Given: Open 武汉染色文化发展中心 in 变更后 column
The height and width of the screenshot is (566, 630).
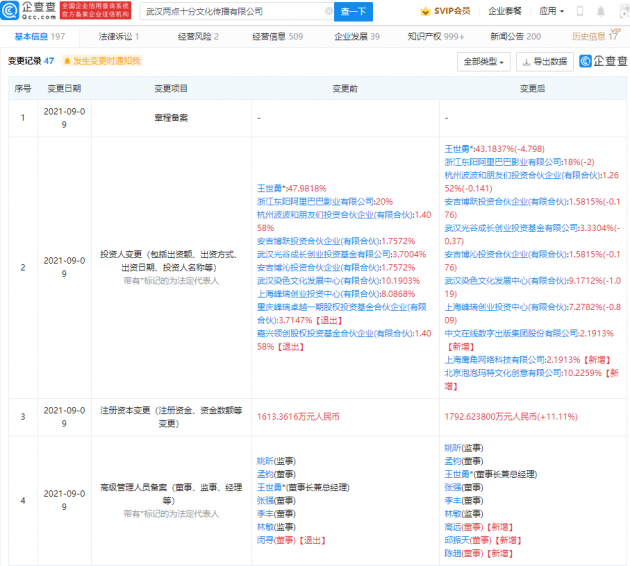Looking at the screenshot, I should (505, 281).
